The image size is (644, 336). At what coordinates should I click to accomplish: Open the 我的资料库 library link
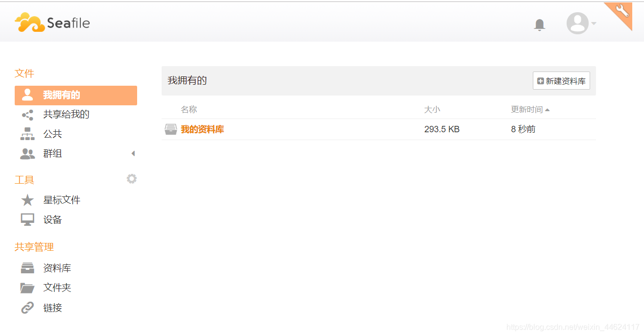point(202,129)
